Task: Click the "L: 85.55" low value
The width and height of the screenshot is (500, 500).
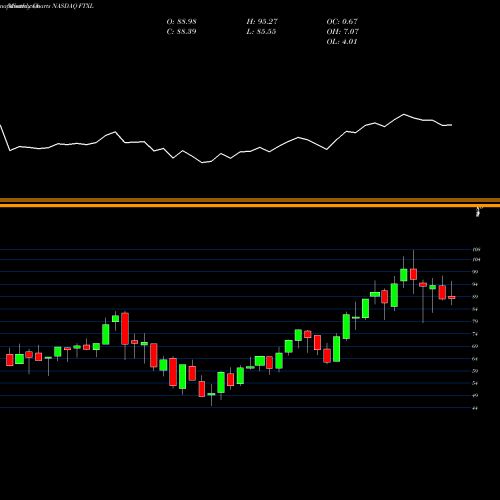Action: [x=261, y=32]
